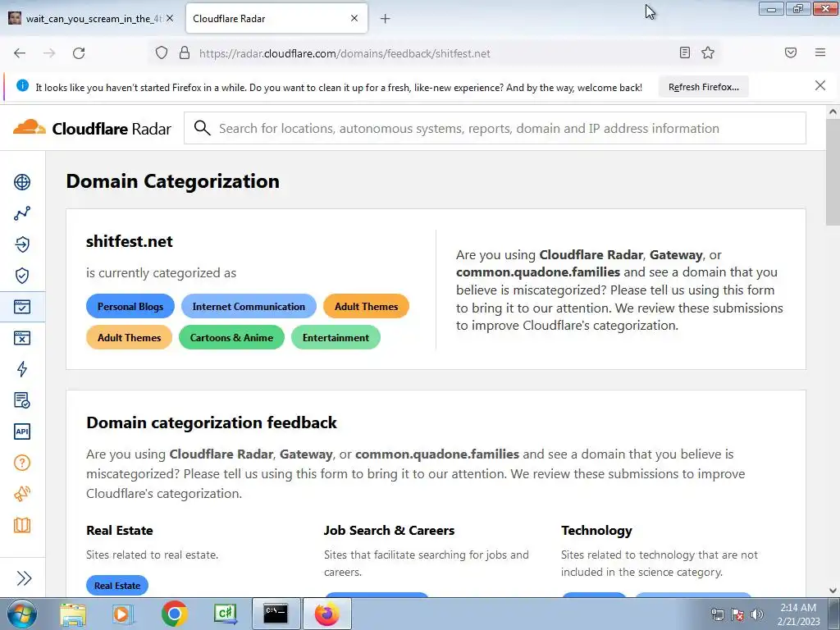Viewport: 840px width, 630px height.
Task: Open the Windows Start menu
Action: tap(22, 614)
